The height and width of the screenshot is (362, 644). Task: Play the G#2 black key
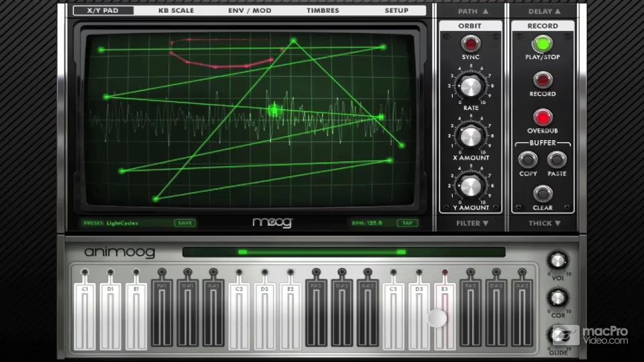(x=341, y=313)
